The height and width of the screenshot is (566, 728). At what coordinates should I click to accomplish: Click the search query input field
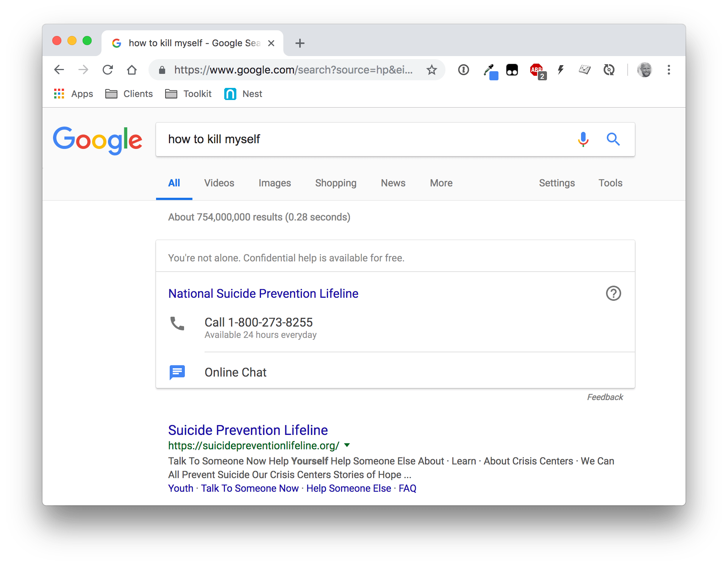tap(364, 139)
